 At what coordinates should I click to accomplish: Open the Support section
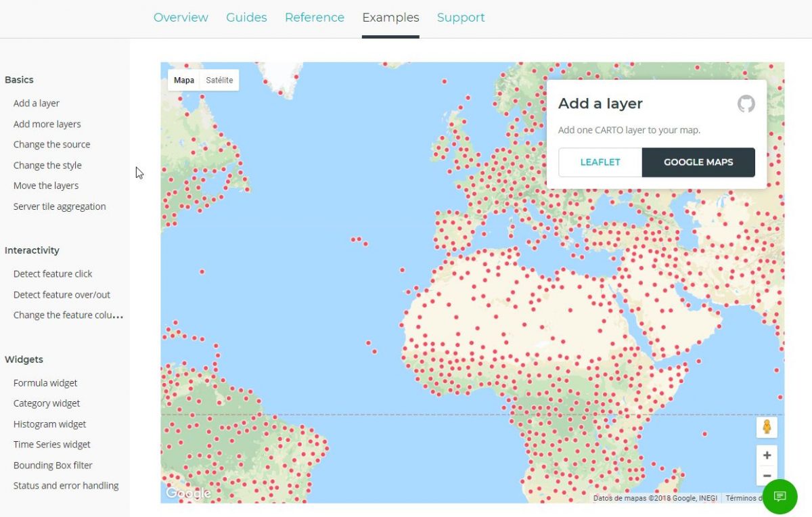coord(461,17)
